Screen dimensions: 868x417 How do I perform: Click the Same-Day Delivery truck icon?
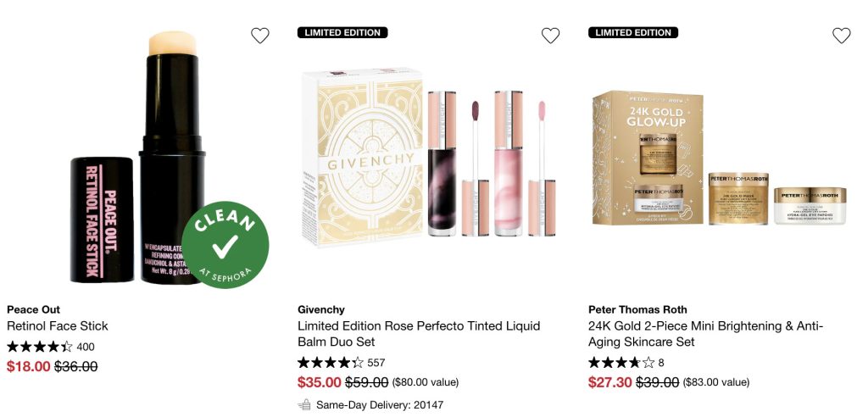[x=305, y=405]
